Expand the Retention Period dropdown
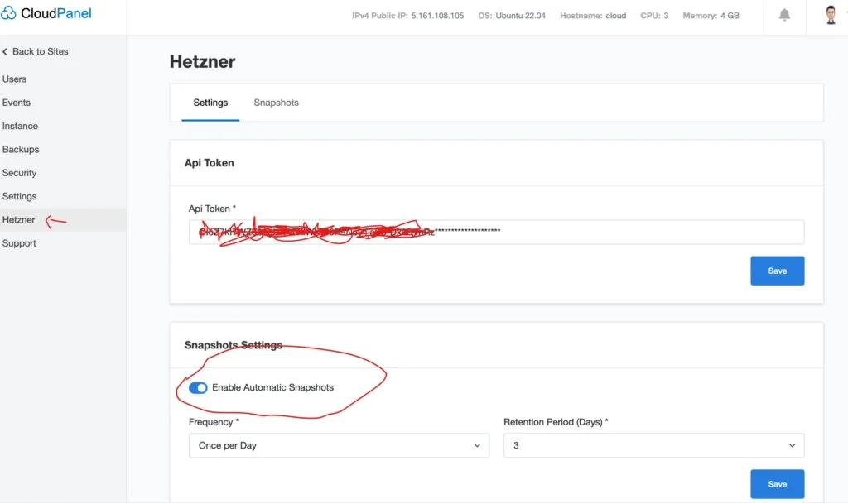Viewport: 848px width, 504px height. [x=653, y=445]
